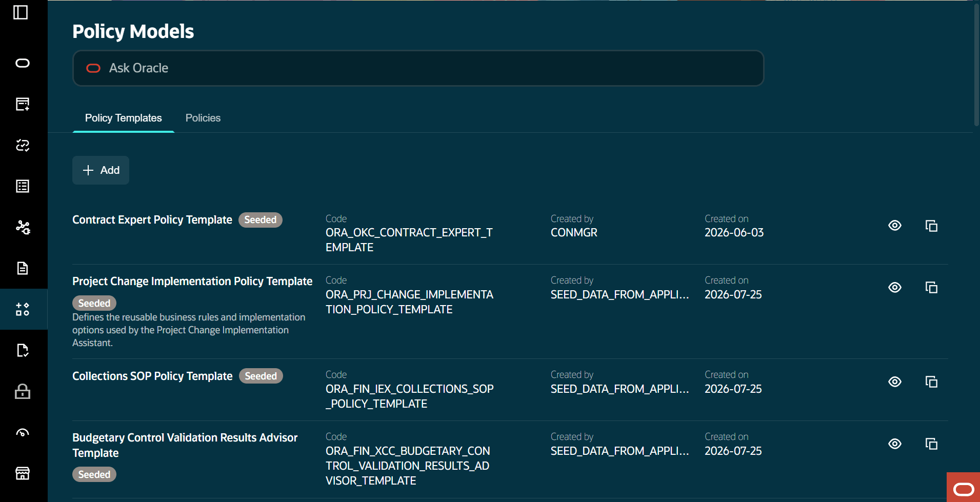The height and width of the screenshot is (502, 980).
Task: Click the Project Change Implementation template description text
Action: (189, 330)
